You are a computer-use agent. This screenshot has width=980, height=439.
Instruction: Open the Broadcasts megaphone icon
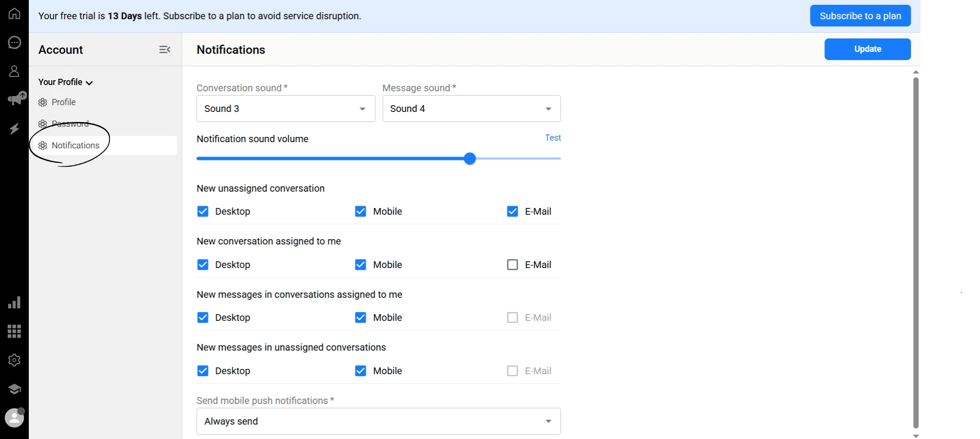click(14, 99)
